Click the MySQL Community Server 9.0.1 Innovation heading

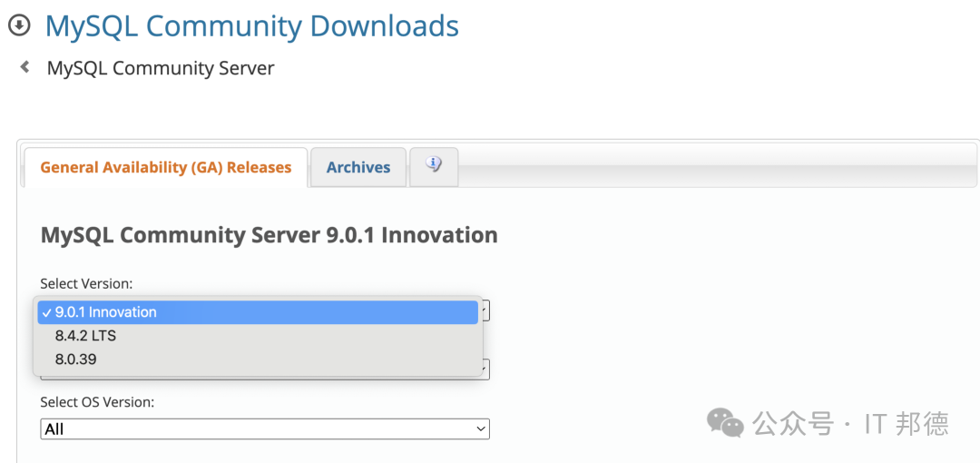pos(269,235)
